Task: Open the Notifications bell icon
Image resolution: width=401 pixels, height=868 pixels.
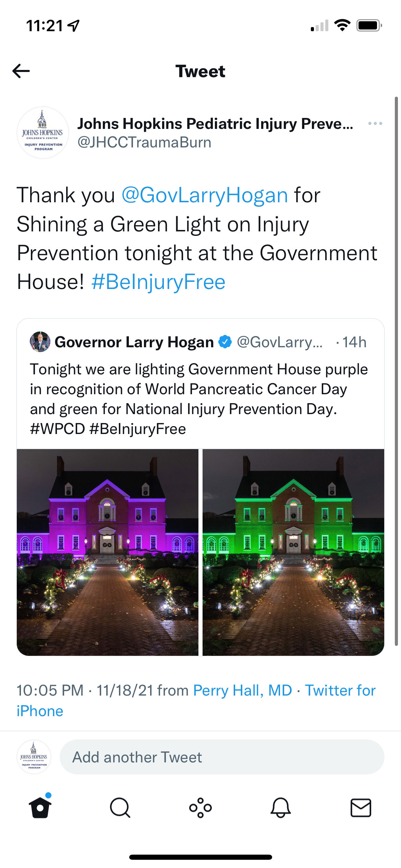Action: point(281,808)
